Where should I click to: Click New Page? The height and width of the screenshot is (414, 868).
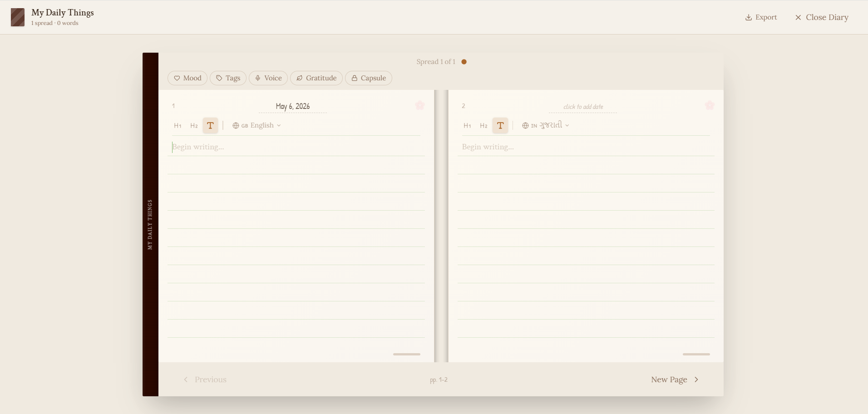[x=675, y=379]
